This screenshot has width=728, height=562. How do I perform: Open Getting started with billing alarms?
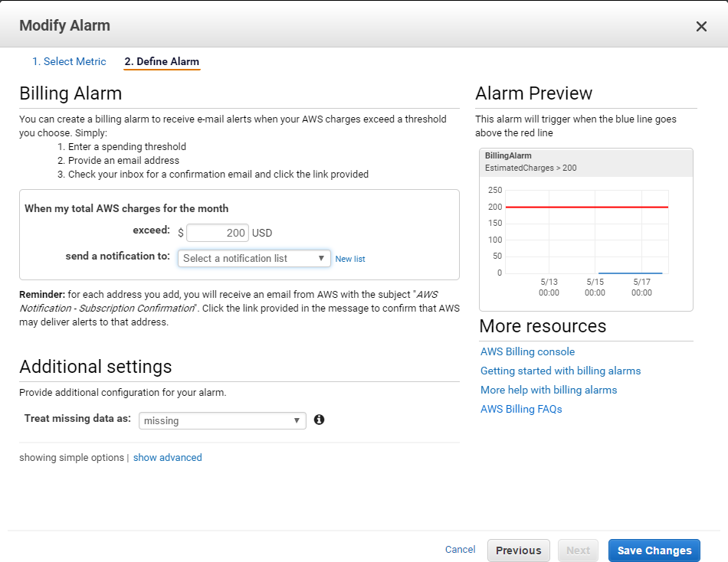[560, 371]
